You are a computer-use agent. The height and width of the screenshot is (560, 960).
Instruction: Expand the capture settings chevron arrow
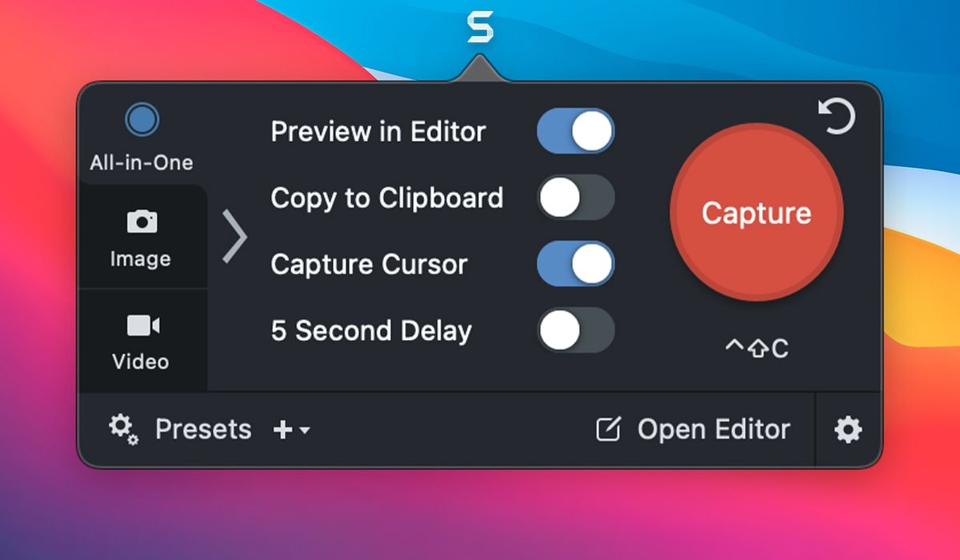click(x=234, y=237)
